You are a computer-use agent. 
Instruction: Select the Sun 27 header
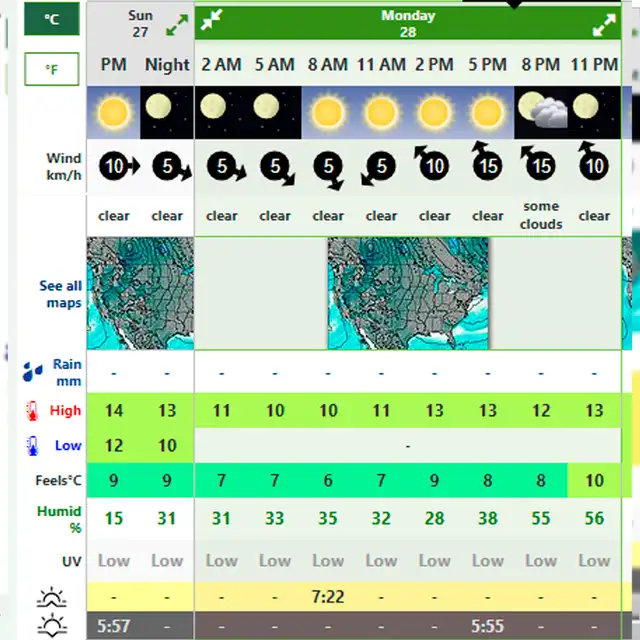click(140, 23)
